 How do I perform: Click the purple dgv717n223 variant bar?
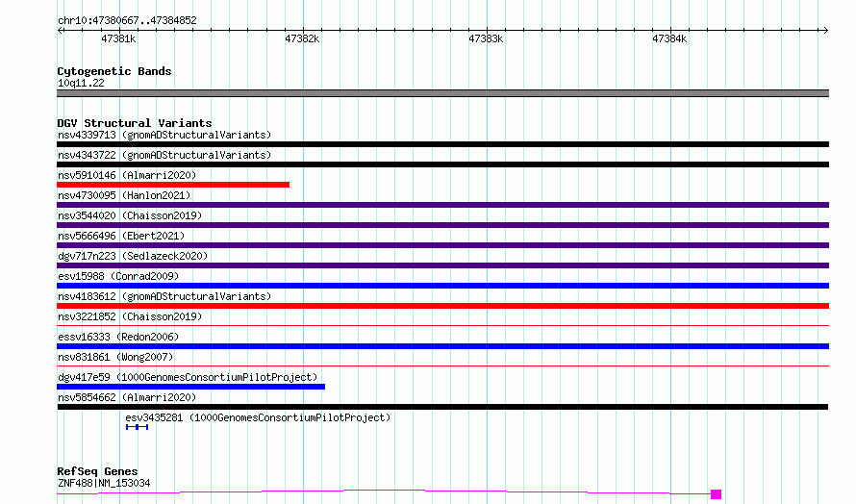click(x=442, y=265)
